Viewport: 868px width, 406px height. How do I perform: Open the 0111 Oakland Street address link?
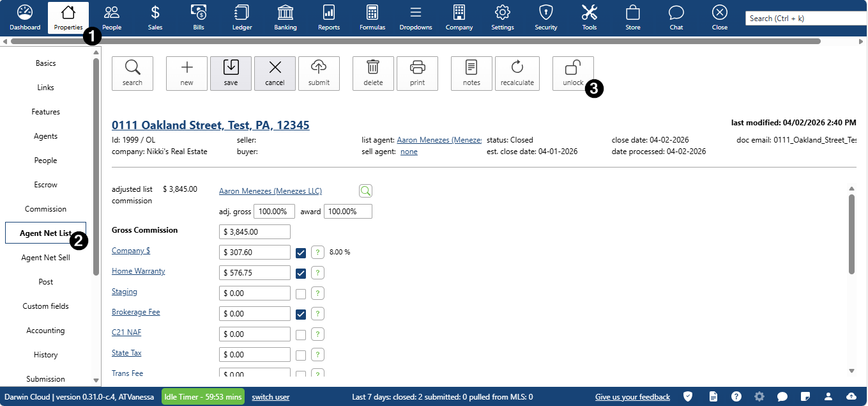tap(210, 125)
